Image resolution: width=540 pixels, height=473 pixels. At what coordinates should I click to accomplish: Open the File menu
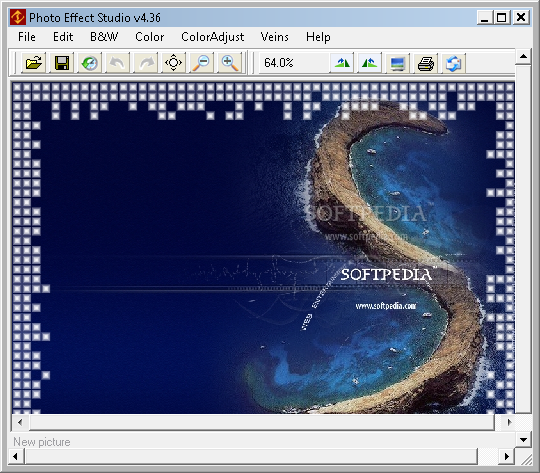tap(27, 37)
